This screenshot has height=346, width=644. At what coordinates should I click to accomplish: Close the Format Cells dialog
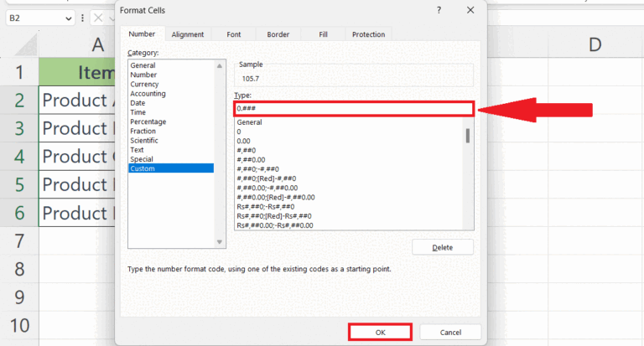(470, 10)
